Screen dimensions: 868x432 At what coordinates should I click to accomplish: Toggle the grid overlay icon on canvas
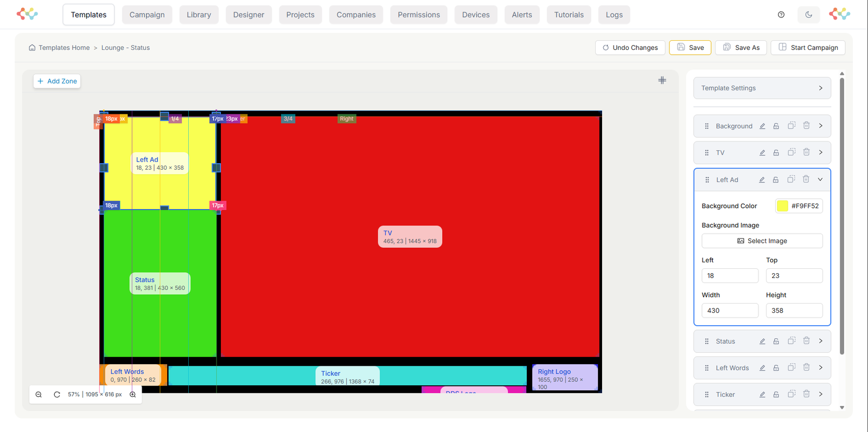(x=662, y=80)
